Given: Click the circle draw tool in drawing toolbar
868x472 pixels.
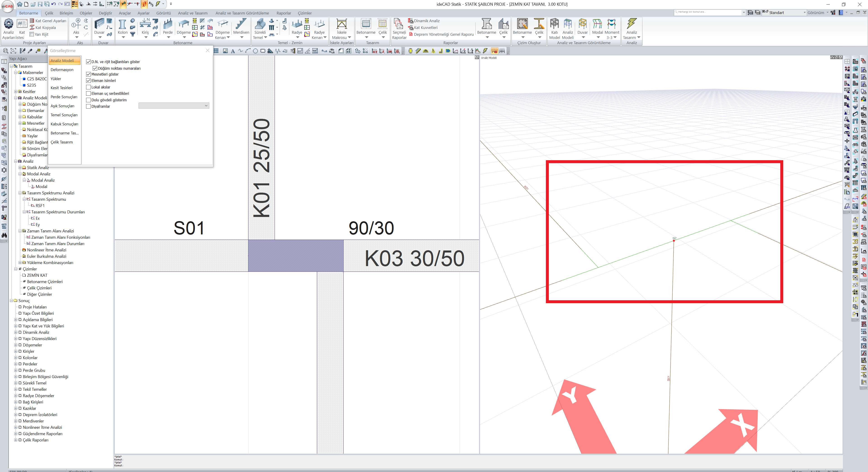Looking at the screenshot, I should (x=255, y=51).
